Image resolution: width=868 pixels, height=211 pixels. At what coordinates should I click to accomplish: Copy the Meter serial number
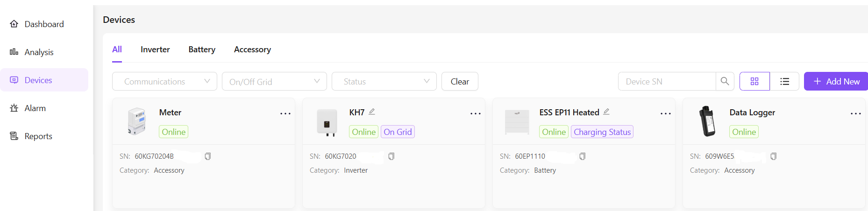pos(208,156)
